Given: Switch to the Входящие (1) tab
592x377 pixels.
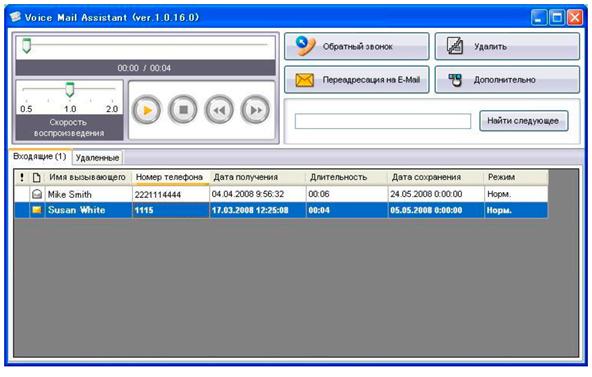Looking at the screenshot, I should [x=40, y=157].
